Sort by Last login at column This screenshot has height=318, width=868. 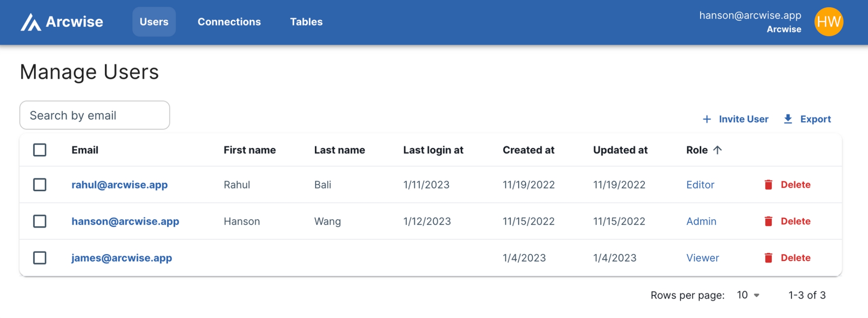tap(433, 150)
